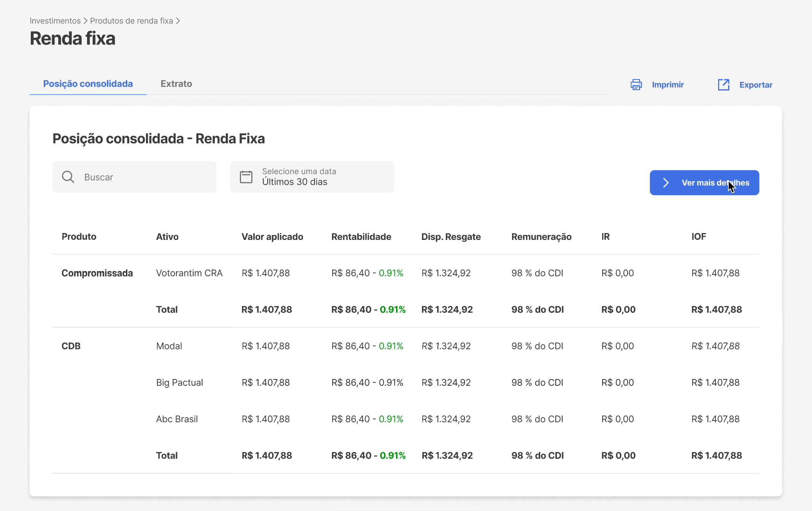Click the export arrow icon
812x511 pixels.
point(723,84)
